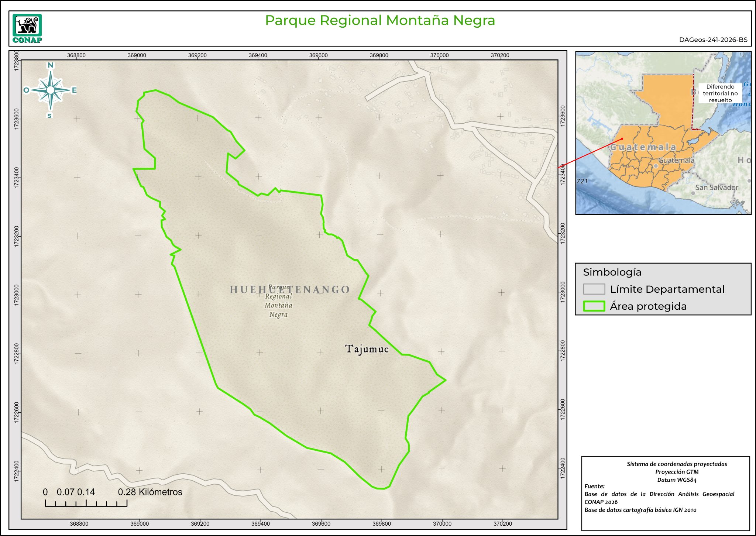Click the compass rose north arrow

coord(51,90)
